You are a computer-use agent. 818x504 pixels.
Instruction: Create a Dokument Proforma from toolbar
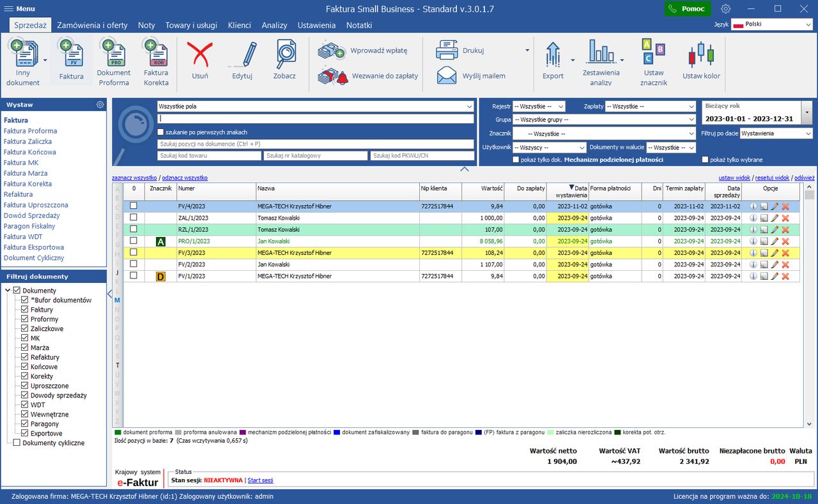click(x=113, y=56)
